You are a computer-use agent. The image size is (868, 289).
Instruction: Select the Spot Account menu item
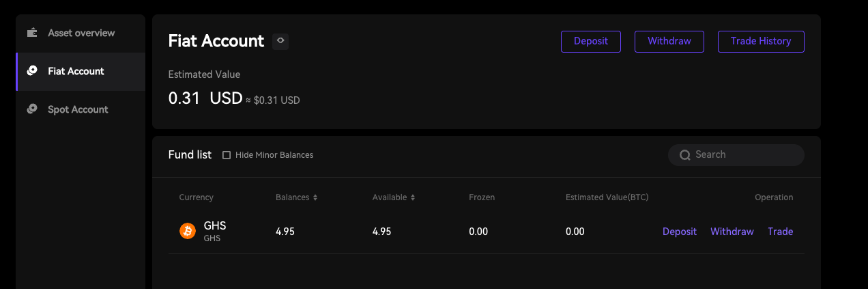tap(78, 109)
